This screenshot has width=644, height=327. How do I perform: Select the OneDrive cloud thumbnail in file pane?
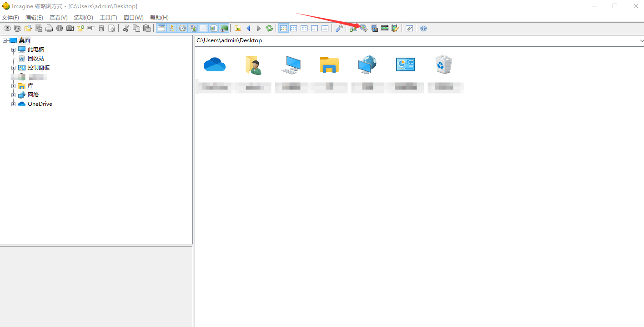pos(215,65)
